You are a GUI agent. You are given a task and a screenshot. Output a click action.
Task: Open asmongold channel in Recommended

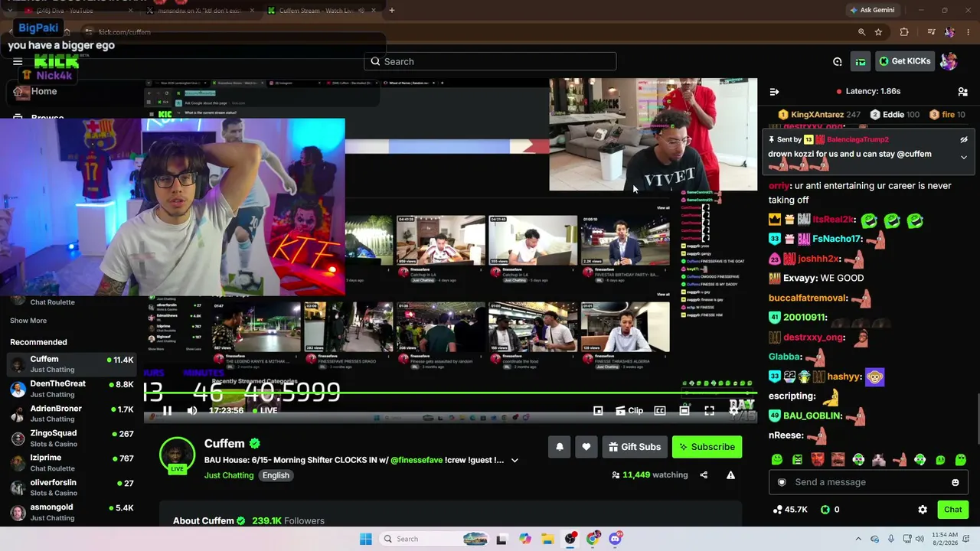pos(71,512)
